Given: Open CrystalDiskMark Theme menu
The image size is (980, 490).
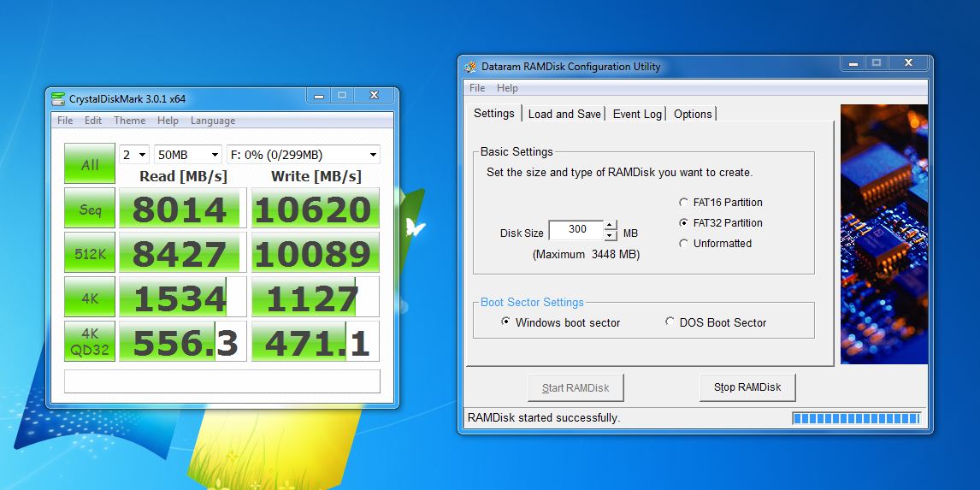Looking at the screenshot, I should pos(129,121).
